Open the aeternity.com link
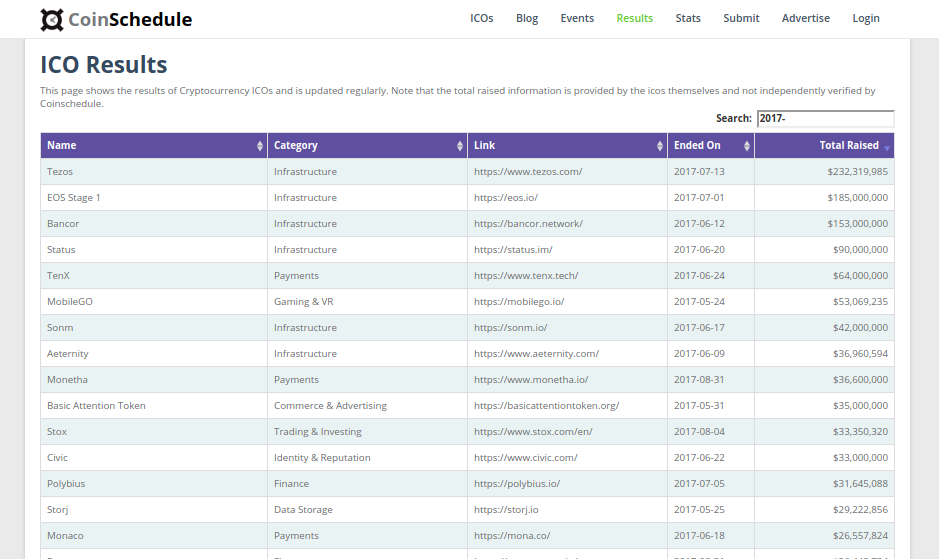Image resolution: width=939 pixels, height=559 pixels. pyautogui.click(x=537, y=353)
